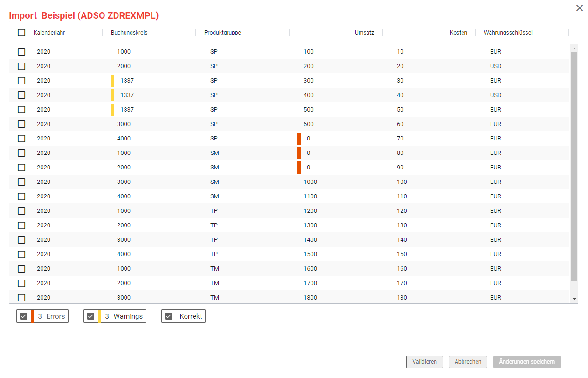Screen dimensions: 588x378
Task: Click Kosten cell showing 180
Action: click(x=401, y=298)
